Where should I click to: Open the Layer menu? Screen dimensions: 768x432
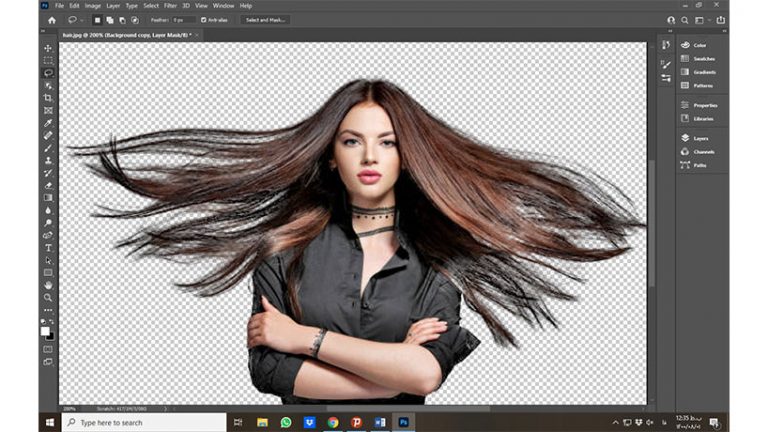coord(113,6)
